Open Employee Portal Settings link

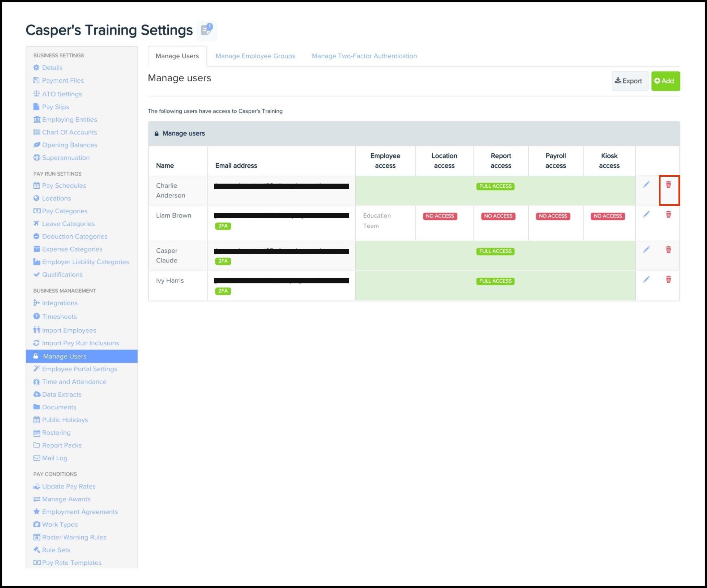coord(79,369)
